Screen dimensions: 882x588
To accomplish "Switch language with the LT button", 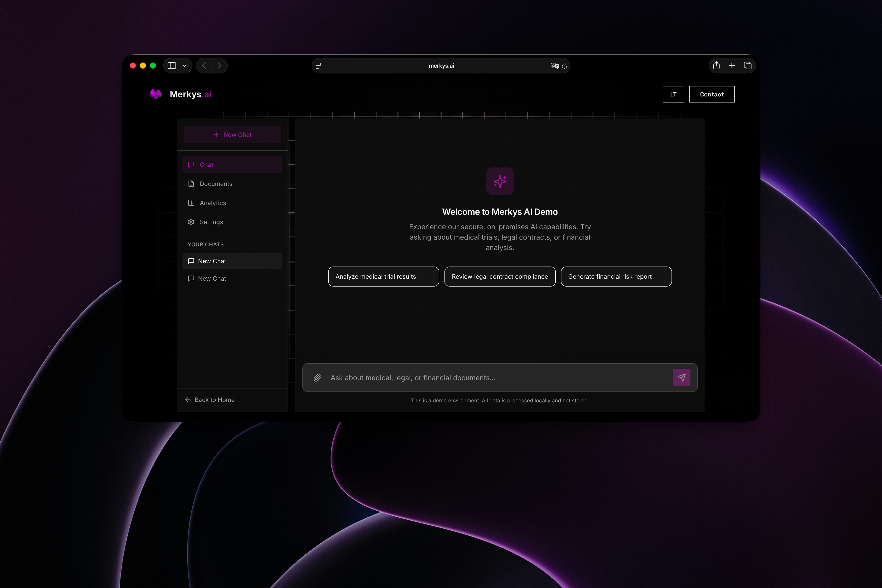I will coord(673,94).
